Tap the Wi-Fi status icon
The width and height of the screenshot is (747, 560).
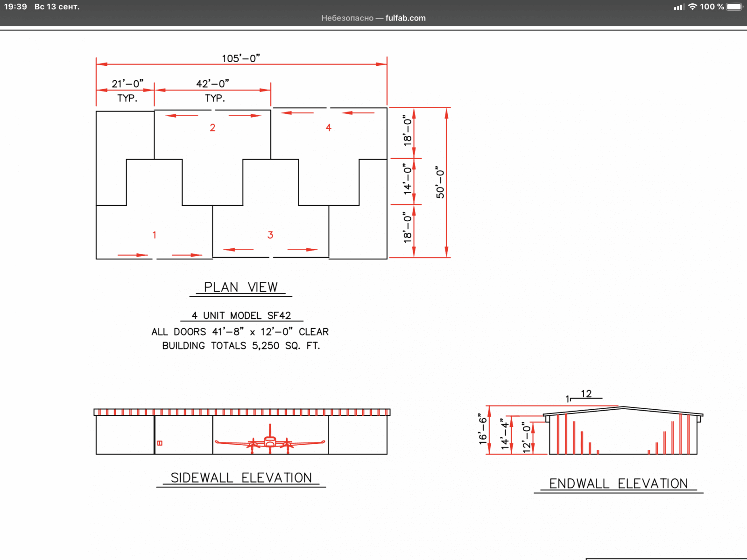[692, 7]
